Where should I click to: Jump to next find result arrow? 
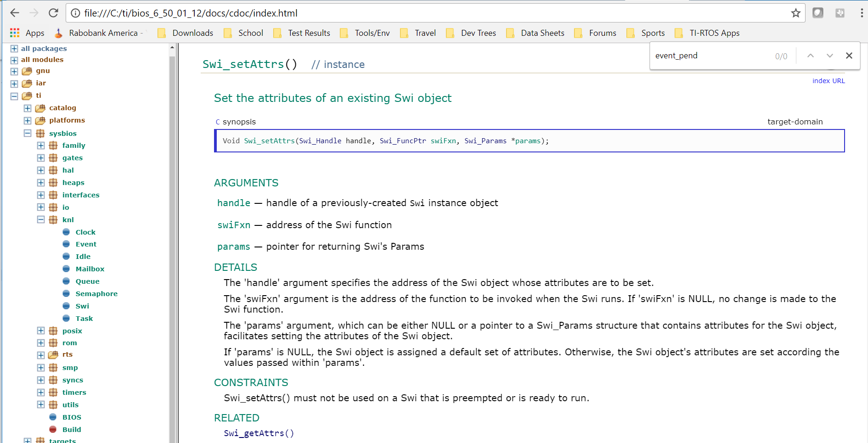pyautogui.click(x=830, y=56)
